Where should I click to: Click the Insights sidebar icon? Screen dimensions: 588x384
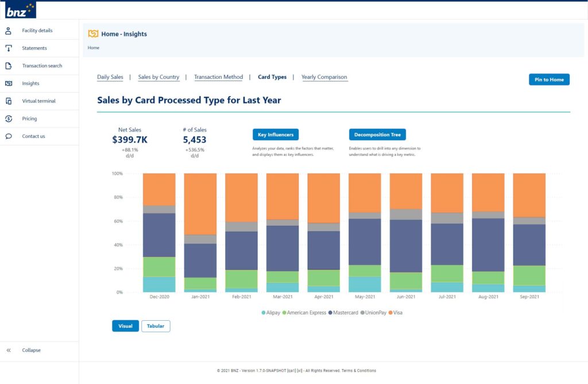click(x=9, y=83)
